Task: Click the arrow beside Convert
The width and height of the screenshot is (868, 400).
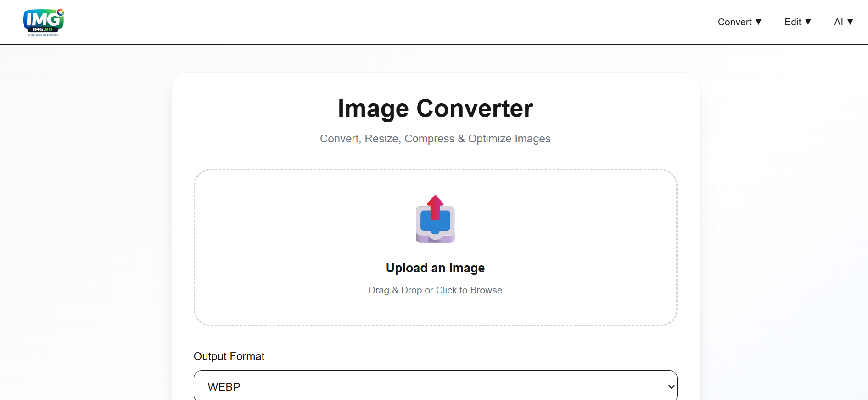Action: [758, 22]
